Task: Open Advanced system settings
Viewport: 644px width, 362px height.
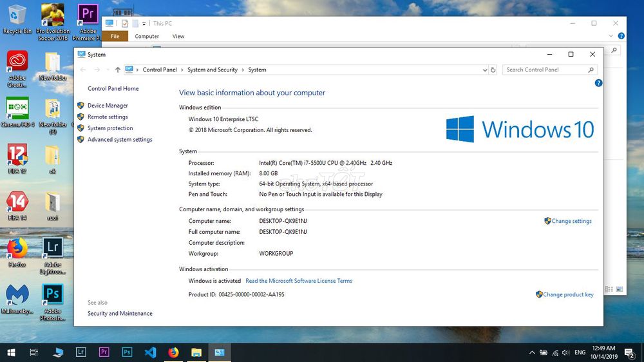Action: pyautogui.click(x=120, y=140)
